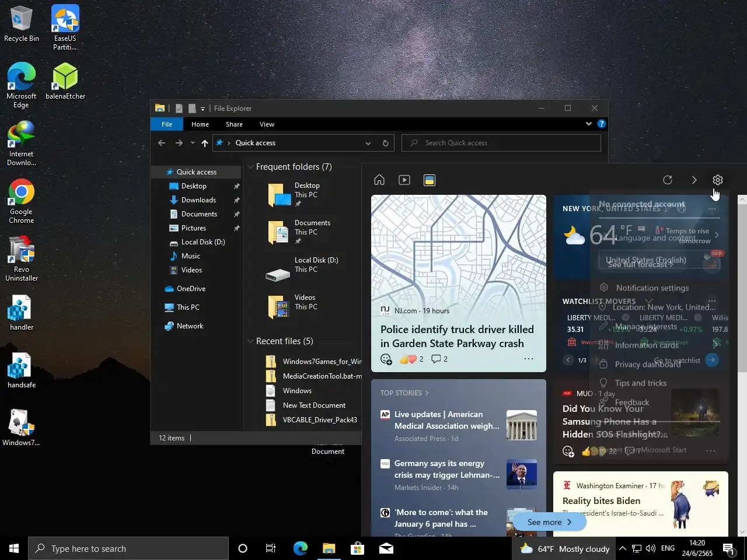Select the handsafe desktop icon
The width and height of the screenshot is (747, 560).
click(22, 370)
